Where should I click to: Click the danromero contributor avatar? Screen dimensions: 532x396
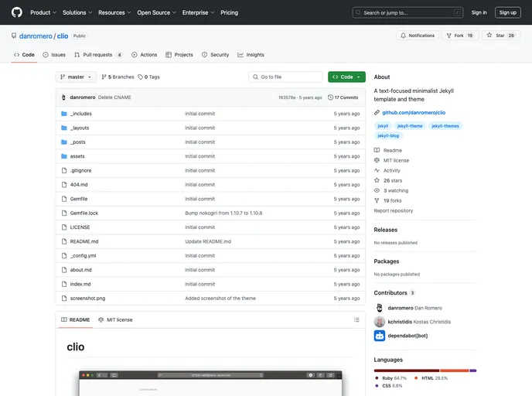[380, 308]
